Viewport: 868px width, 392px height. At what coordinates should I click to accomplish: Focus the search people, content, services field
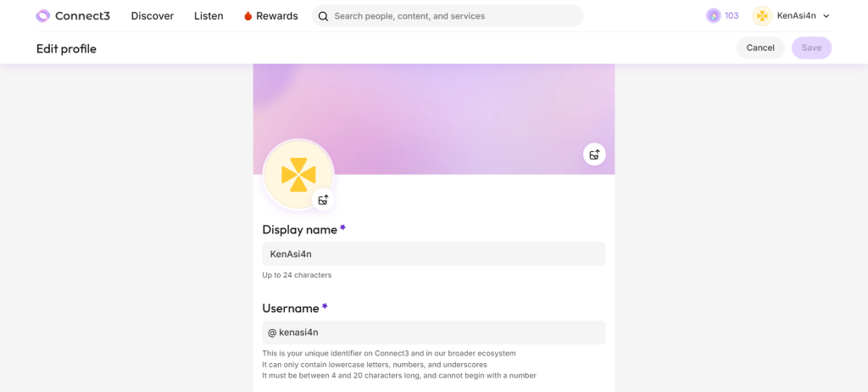(x=453, y=16)
